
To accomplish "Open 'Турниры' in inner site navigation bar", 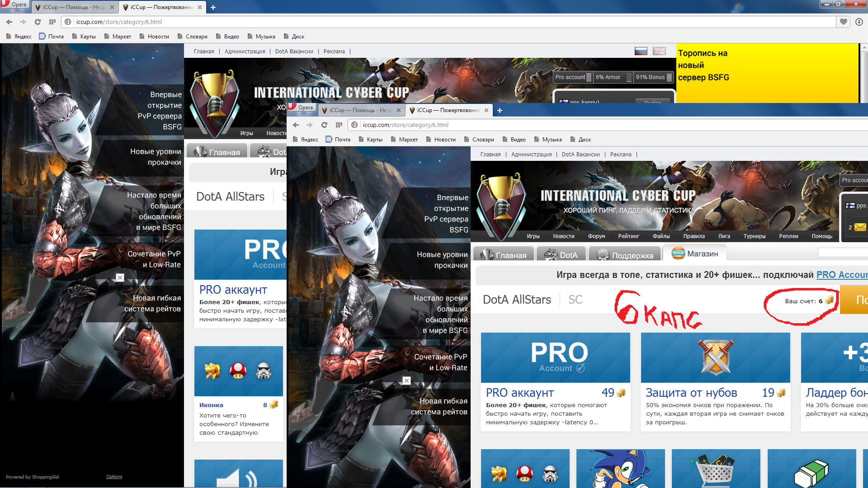I will [x=754, y=236].
